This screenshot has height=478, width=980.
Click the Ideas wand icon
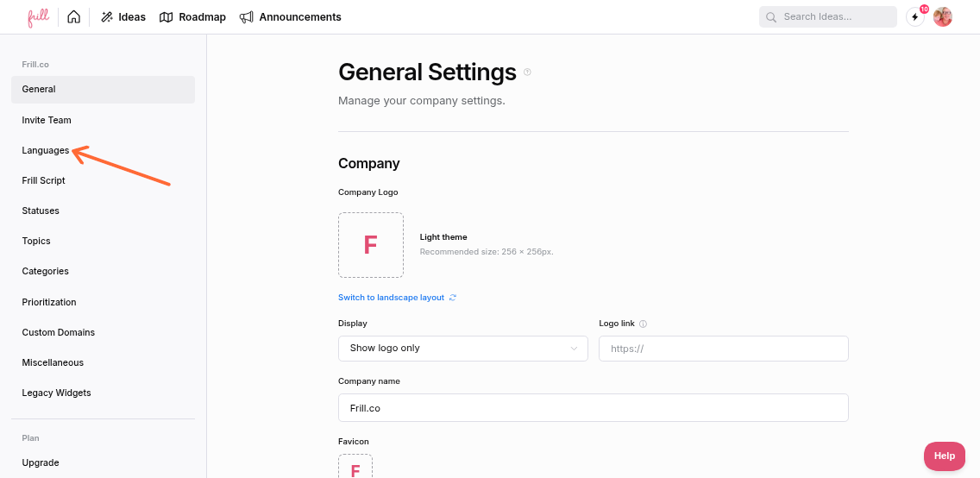pos(107,17)
